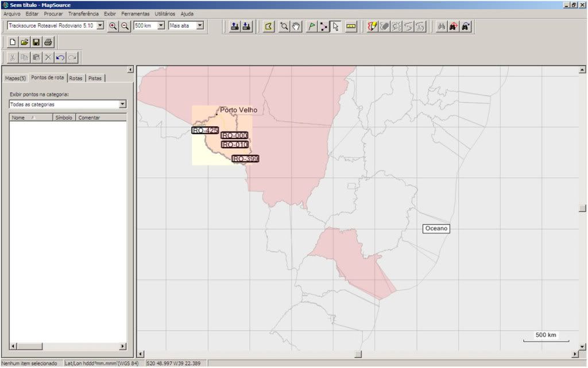Select the Track Draw pencil tool
588x368 pixels.
(372, 26)
